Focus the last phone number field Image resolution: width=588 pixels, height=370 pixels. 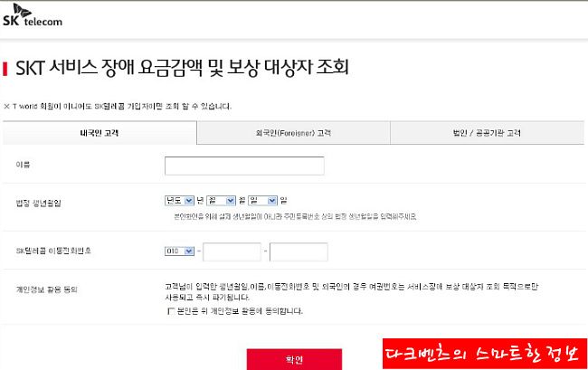(299, 251)
